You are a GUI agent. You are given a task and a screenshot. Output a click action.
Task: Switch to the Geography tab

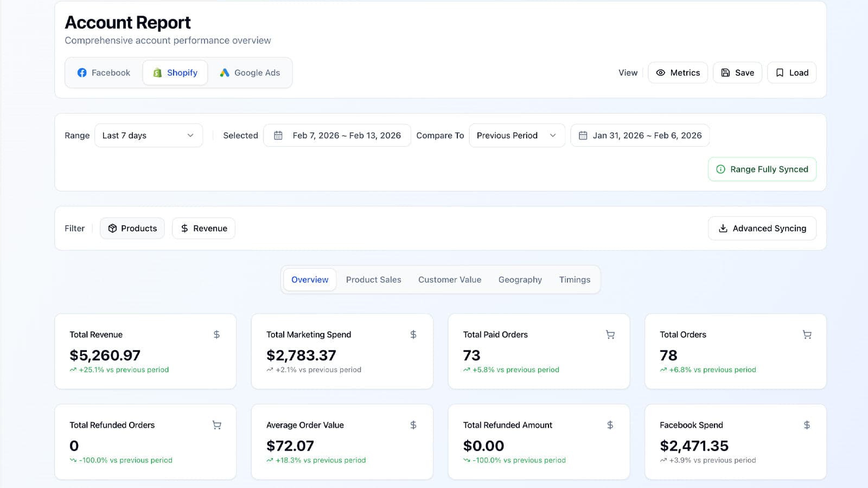pyautogui.click(x=520, y=280)
